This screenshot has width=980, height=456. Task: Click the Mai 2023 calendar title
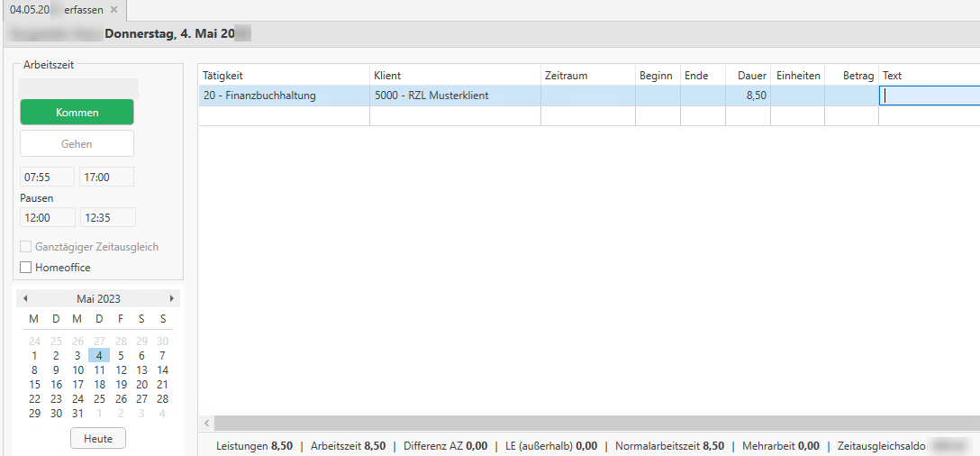pos(98,298)
